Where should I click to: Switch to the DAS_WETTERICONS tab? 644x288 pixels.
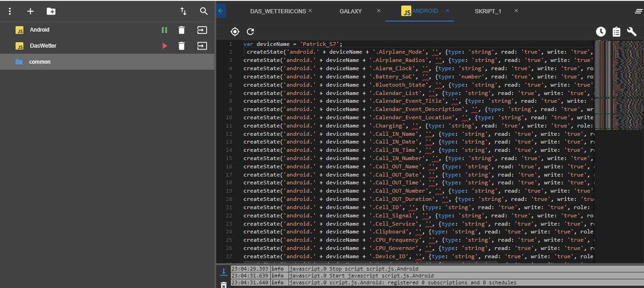click(x=278, y=11)
